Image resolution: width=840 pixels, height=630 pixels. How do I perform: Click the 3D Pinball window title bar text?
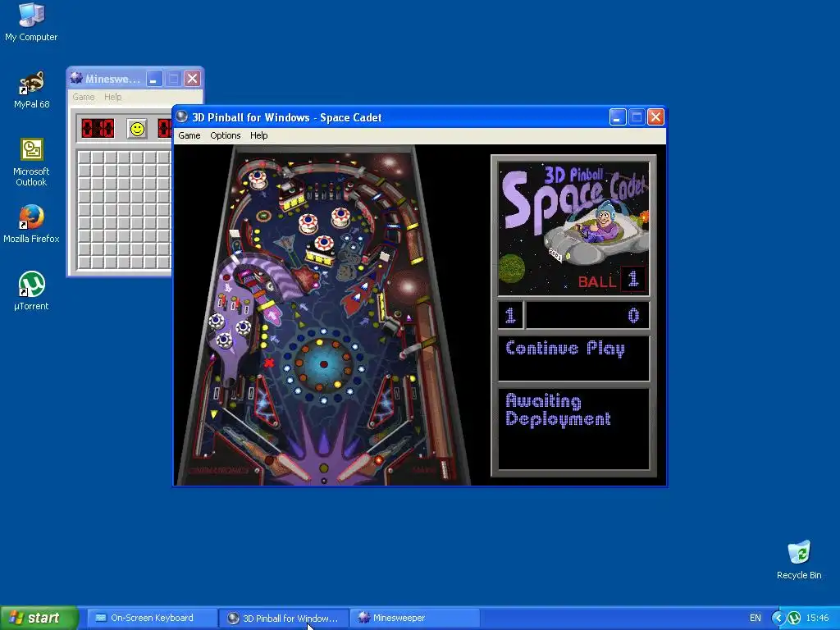pyautogui.click(x=286, y=117)
